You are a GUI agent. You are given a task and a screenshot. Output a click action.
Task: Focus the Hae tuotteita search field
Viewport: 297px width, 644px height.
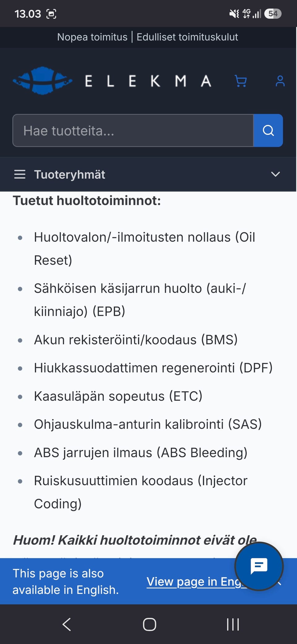[133, 130]
